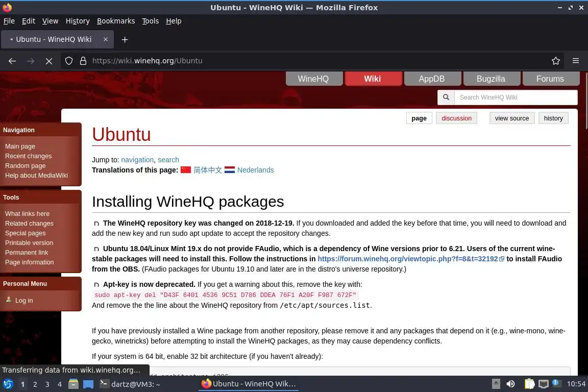
Task: Switch to the dartz@VM3 terminal window
Action: point(130,384)
